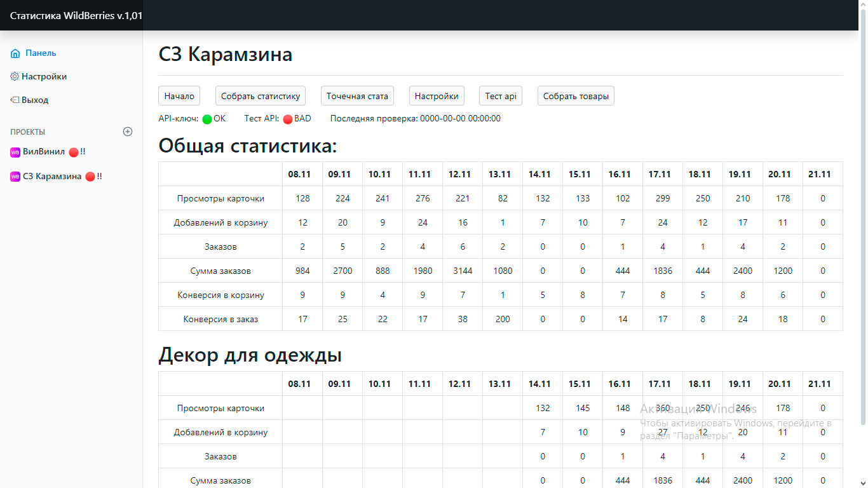Click the green API-ключ OK status indicator

pyautogui.click(x=207, y=119)
